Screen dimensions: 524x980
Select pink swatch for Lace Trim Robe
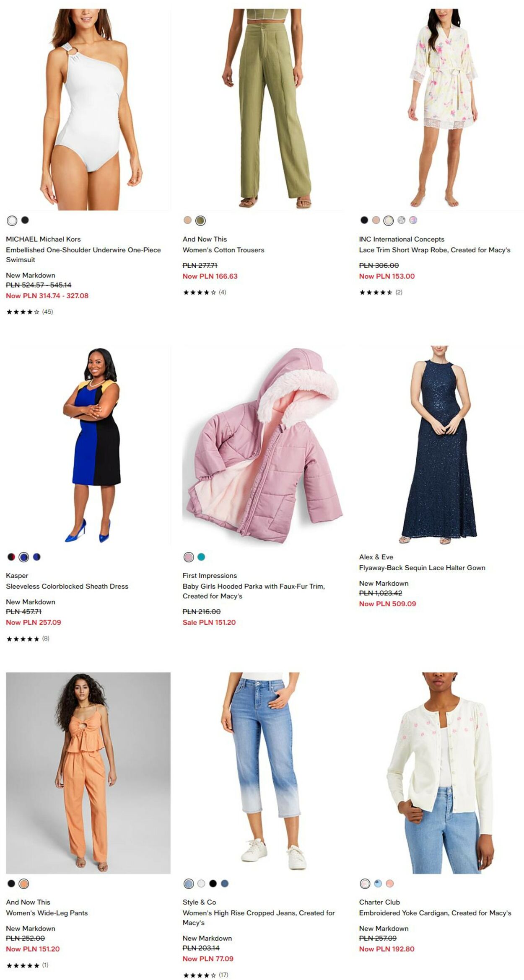click(x=376, y=220)
